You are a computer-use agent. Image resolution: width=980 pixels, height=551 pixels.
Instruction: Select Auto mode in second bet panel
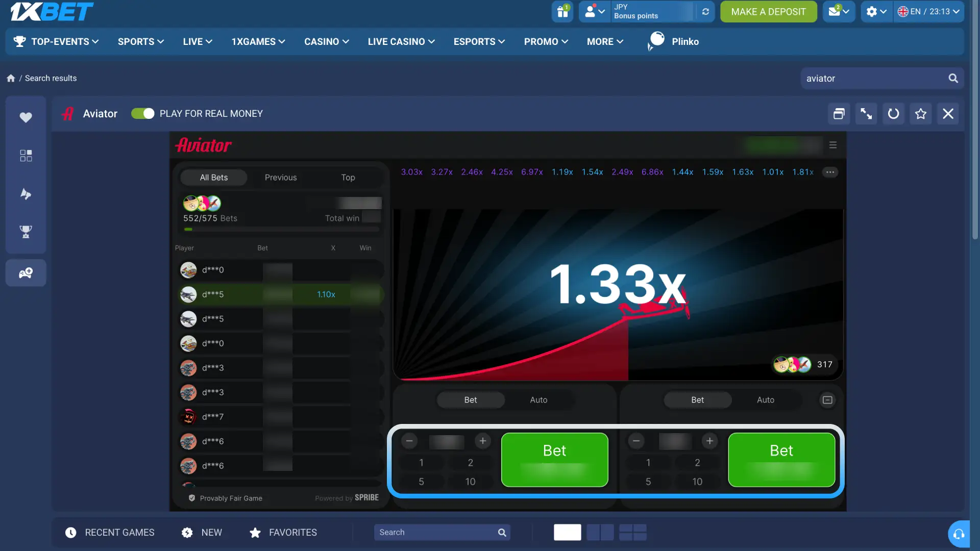click(765, 400)
